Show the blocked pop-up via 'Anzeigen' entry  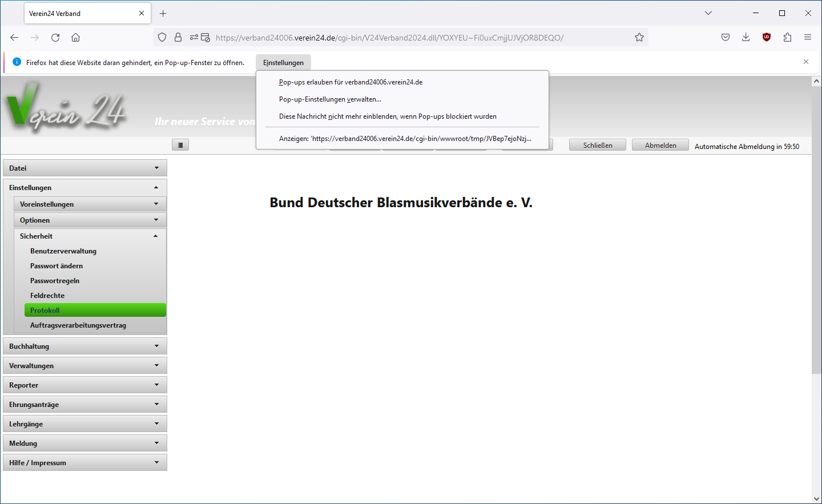[x=402, y=139]
